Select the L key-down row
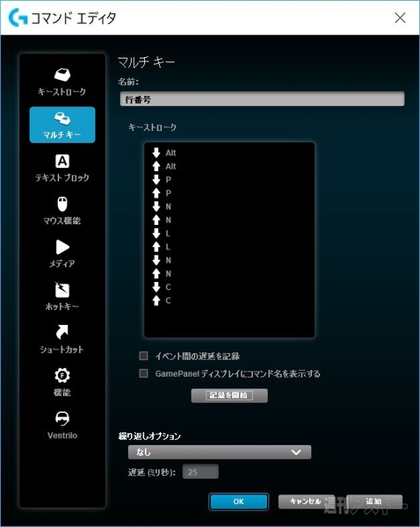The image size is (420, 527). (162, 234)
